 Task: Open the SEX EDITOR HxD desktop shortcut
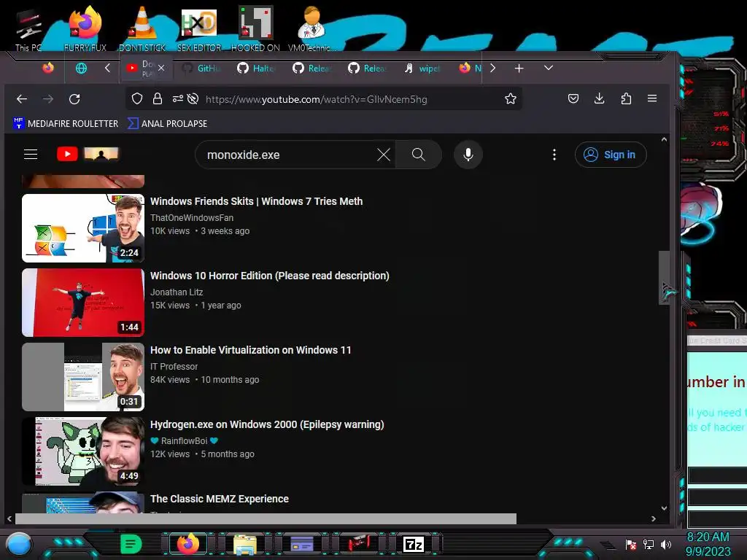point(199,29)
